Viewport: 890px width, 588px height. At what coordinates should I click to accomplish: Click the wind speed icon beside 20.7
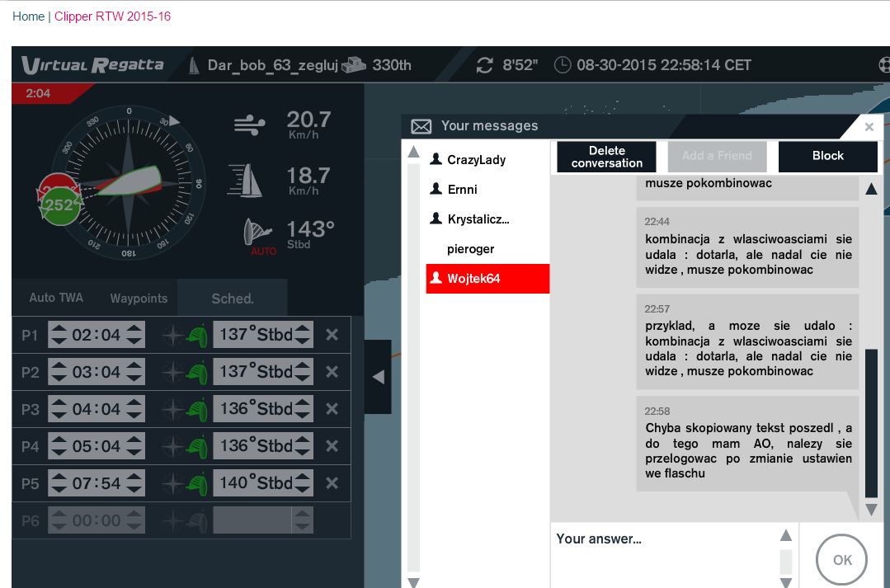pyautogui.click(x=250, y=125)
